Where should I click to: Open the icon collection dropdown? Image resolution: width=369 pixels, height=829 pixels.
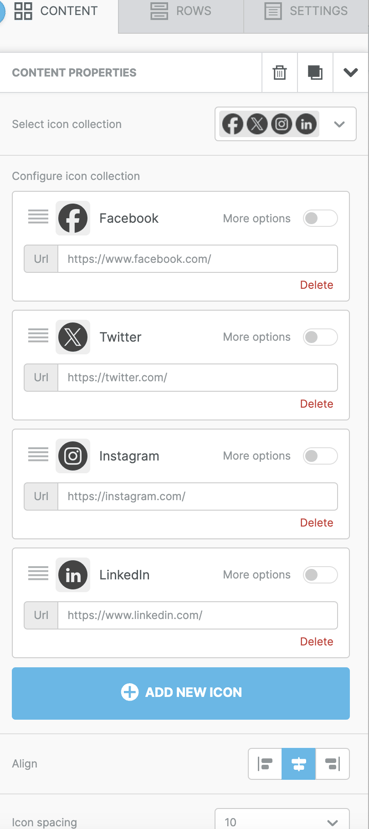pyautogui.click(x=285, y=124)
